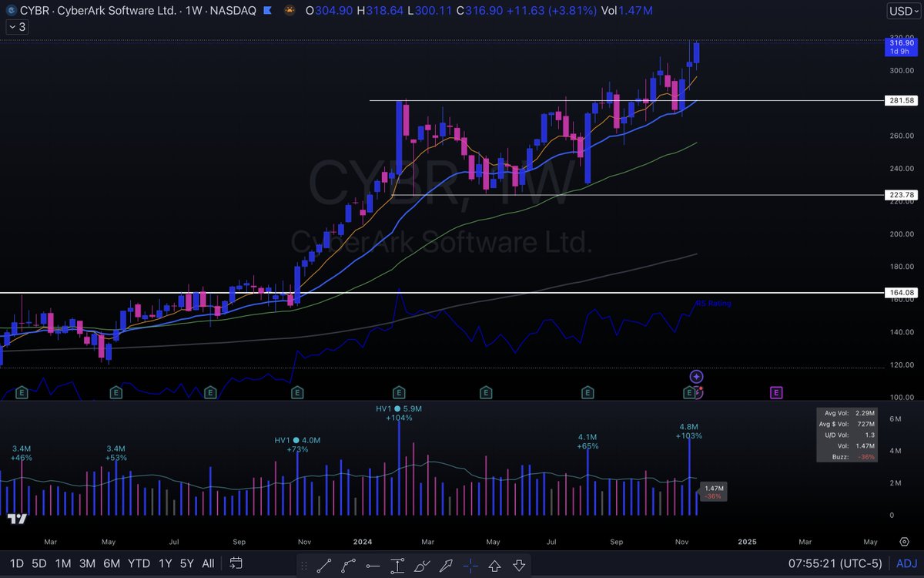Click the purple star icon above November earnings
The width and height of the screenshot is (924, 578).
pos(696,376)
